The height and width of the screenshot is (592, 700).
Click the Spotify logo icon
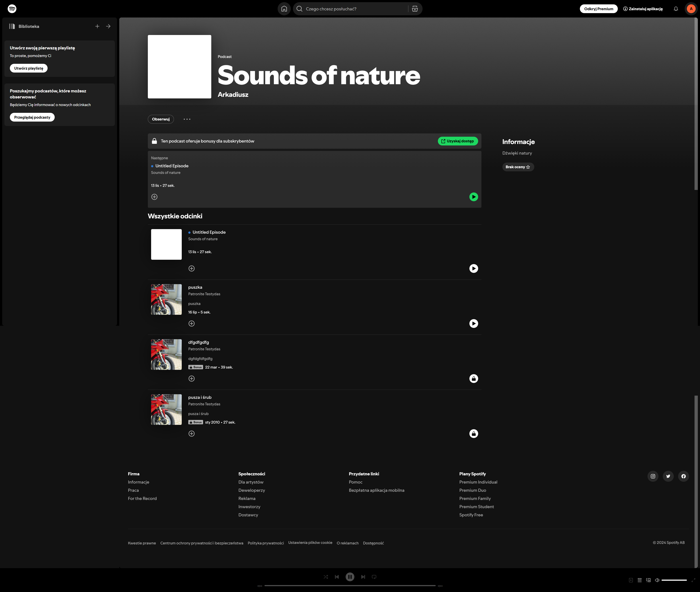(x=12, y=9)
